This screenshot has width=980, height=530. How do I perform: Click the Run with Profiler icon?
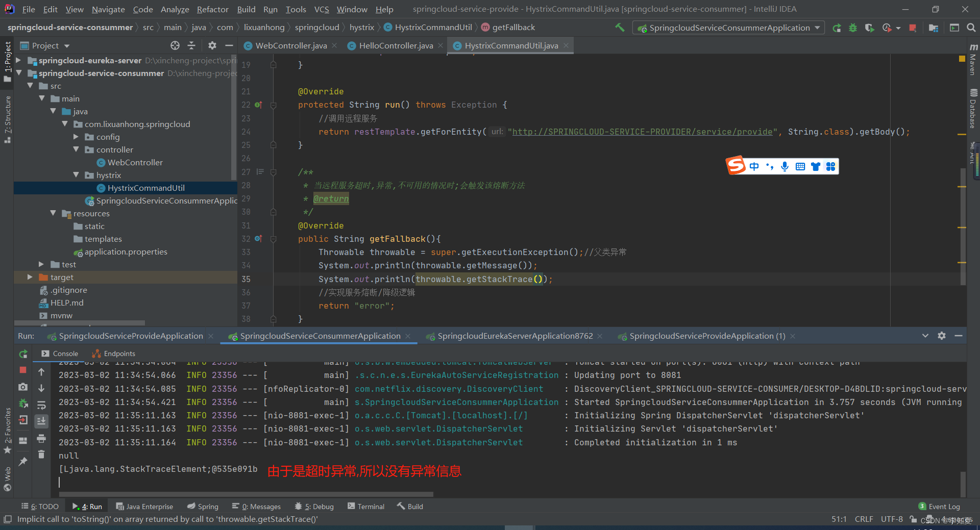887,28
